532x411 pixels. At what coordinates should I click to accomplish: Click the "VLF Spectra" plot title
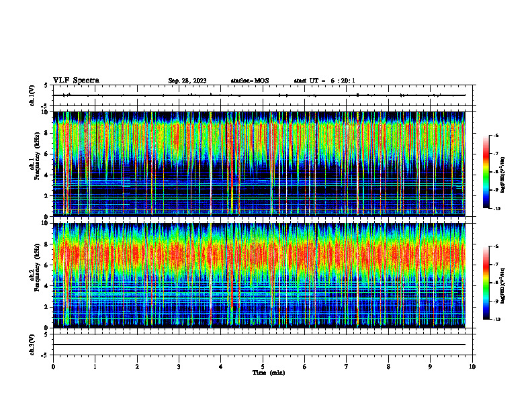(x=76, y=81)
